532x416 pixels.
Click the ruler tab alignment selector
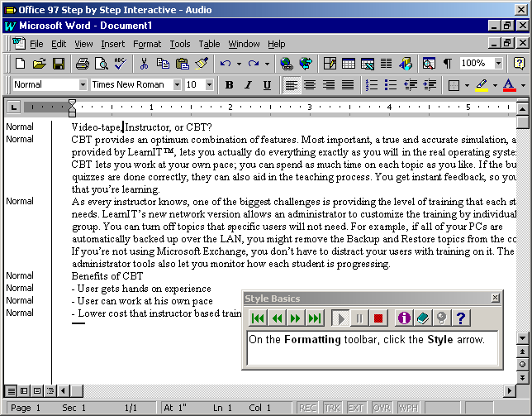point(13,108)
